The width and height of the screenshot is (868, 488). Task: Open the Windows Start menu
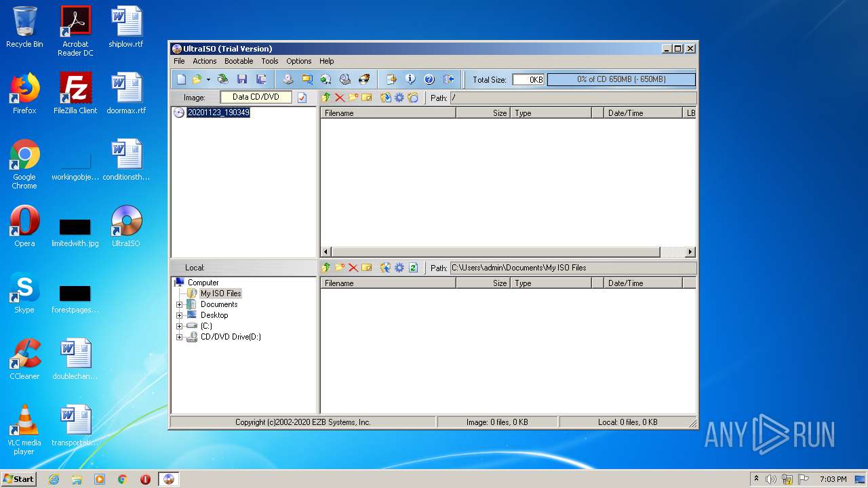pos(18,479)
